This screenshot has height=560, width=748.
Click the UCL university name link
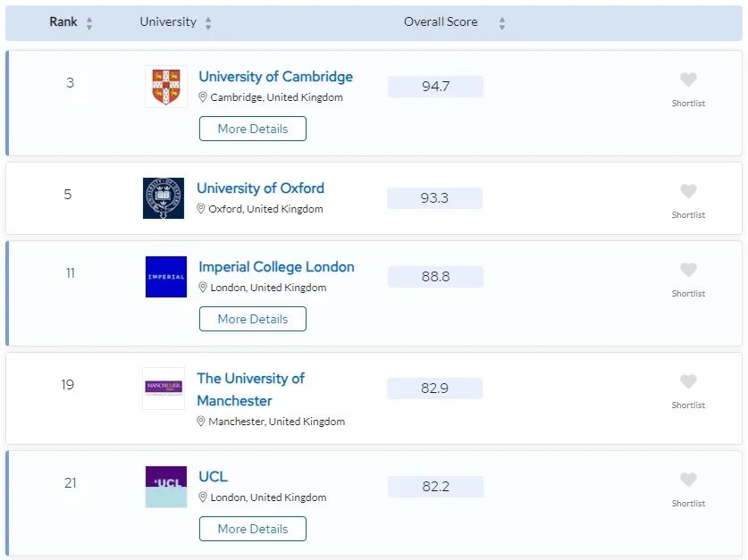(x=214, y=477)
